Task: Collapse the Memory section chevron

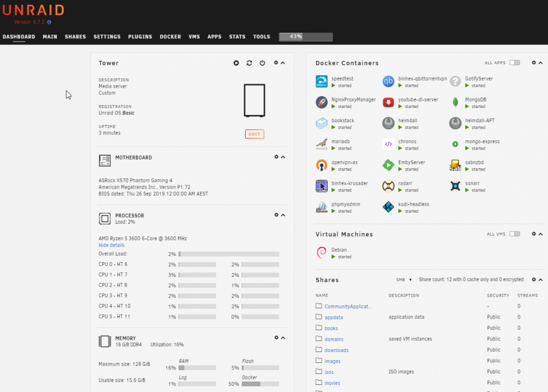Action: click(283, 338)
